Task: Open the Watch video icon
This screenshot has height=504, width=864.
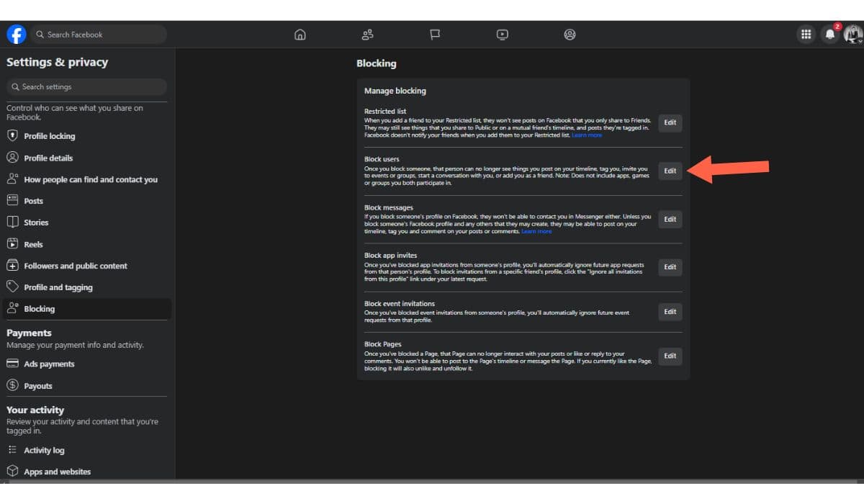Action: pos(503,35)
